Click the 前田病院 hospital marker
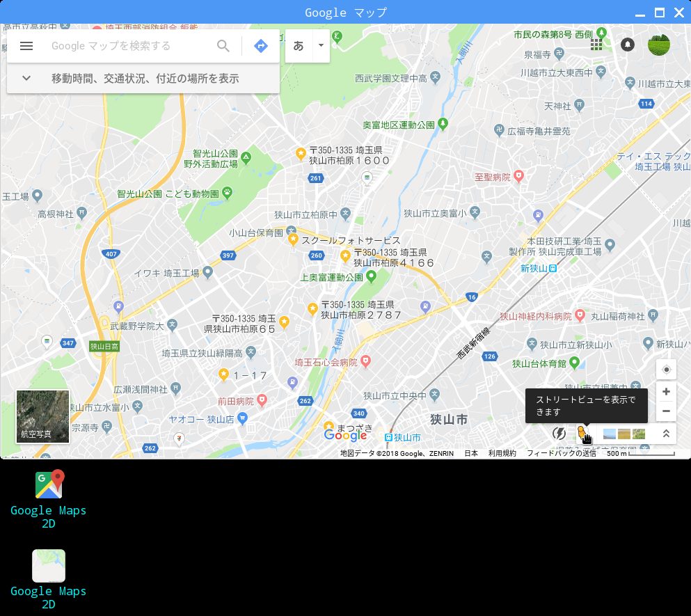Viewport: 691px width, 616px height. [262, 400]
